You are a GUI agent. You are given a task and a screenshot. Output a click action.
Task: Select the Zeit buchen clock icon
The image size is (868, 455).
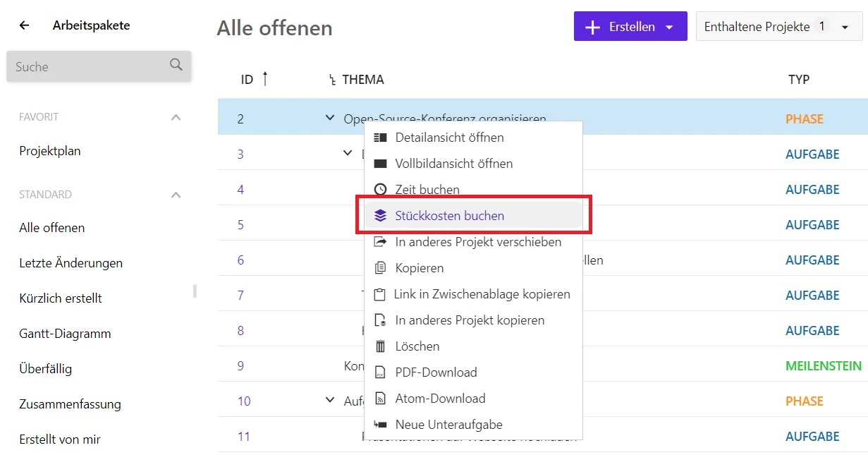[381, 189]
